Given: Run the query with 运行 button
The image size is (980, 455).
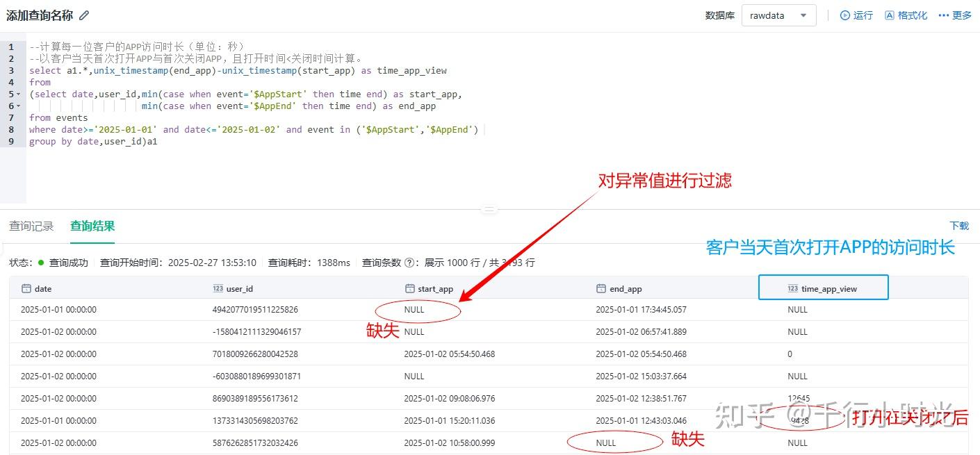Looking at the screenshot, I should [856, 15].
